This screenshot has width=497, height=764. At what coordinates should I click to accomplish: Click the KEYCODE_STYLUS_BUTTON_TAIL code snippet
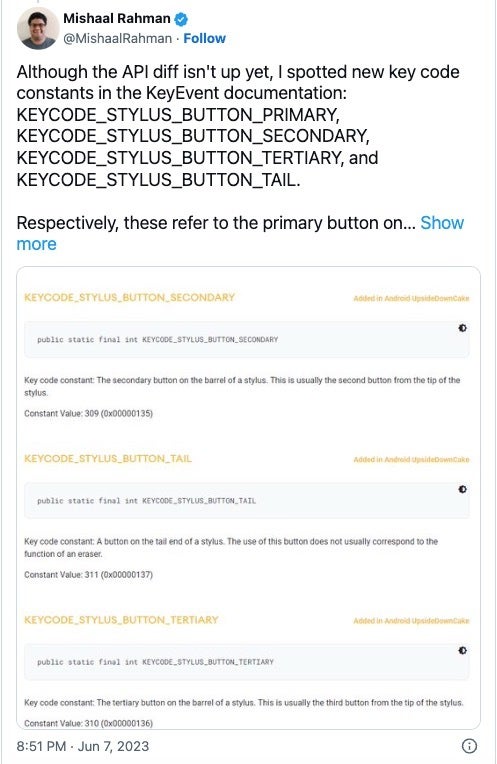pyautogui.click(x=247, y=501)
